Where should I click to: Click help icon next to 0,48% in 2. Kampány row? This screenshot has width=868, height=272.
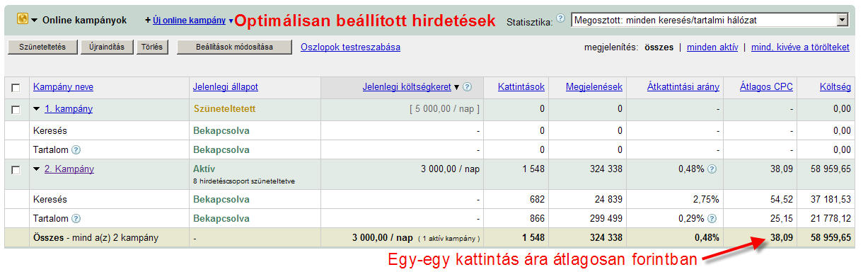coord(712,170)
